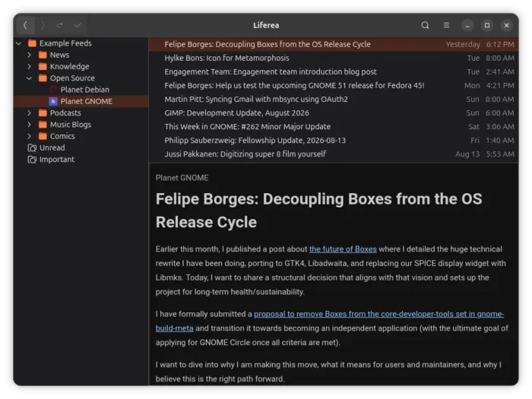
Task: Click the Planet Debian swirl icon
Action: (53, 90)
